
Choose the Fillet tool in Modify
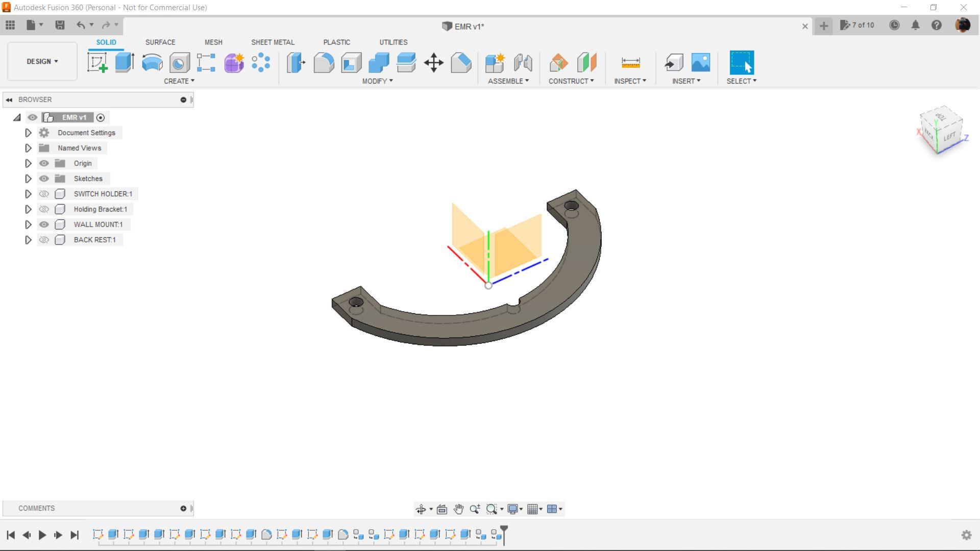click(324, 63)
